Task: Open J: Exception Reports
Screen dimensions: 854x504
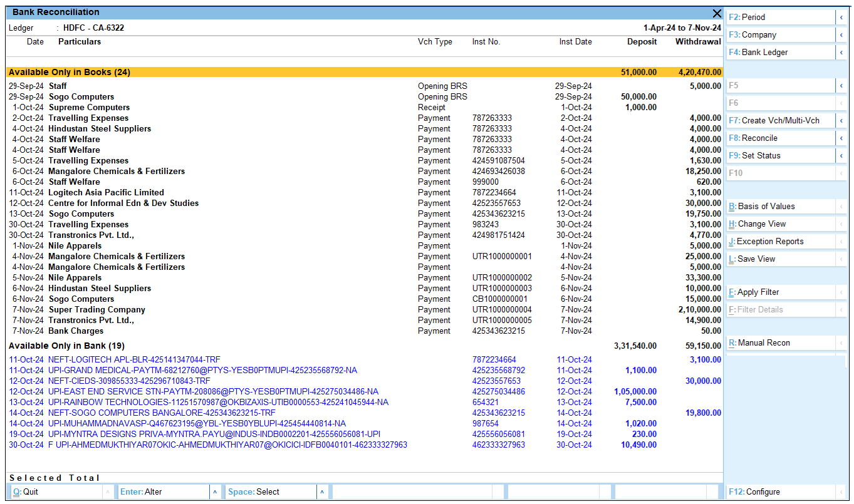Action: click(781, 242)
